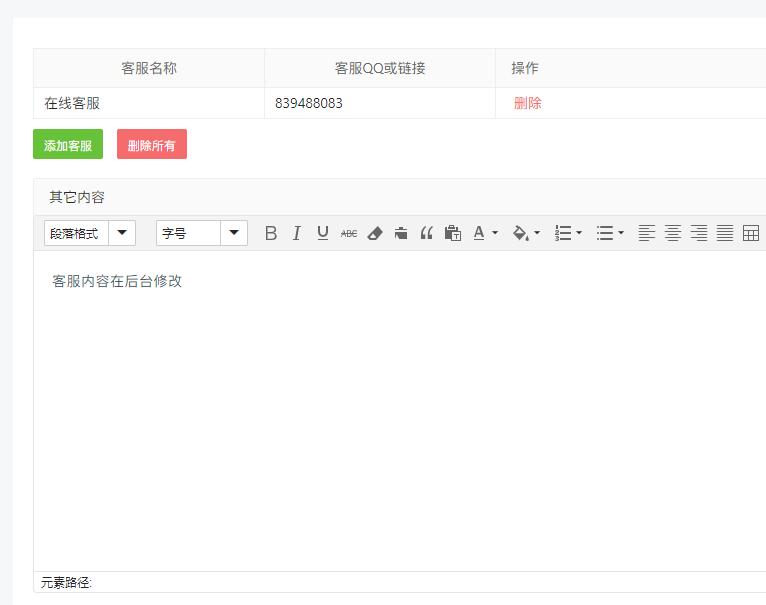Click the 删除所有 button
Viewport: 766px width, 605px height.
coord(152,144)
